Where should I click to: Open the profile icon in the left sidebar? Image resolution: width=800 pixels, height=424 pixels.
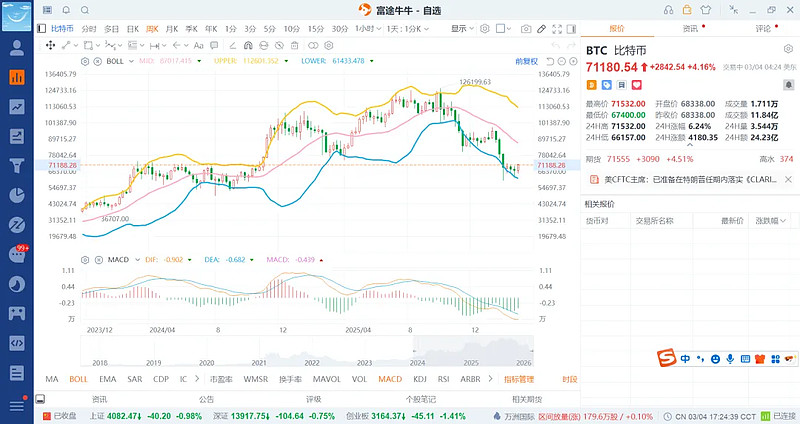click(17, 47)
